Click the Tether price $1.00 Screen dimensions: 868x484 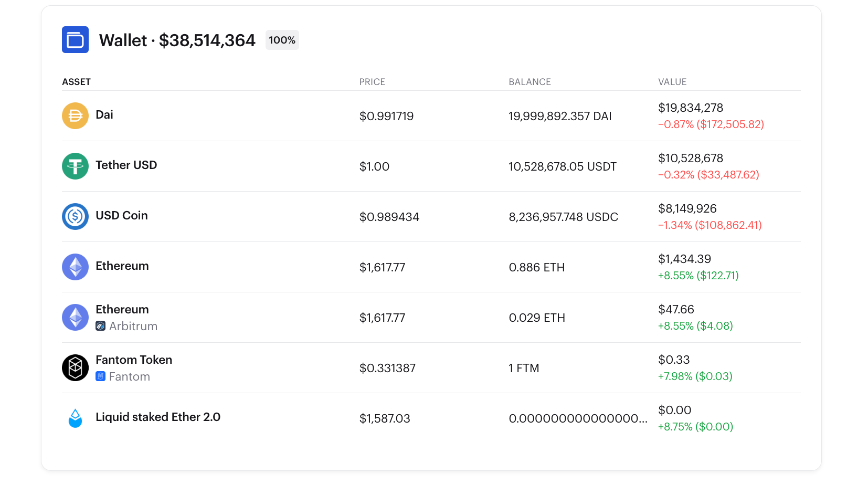pos(374,166)
